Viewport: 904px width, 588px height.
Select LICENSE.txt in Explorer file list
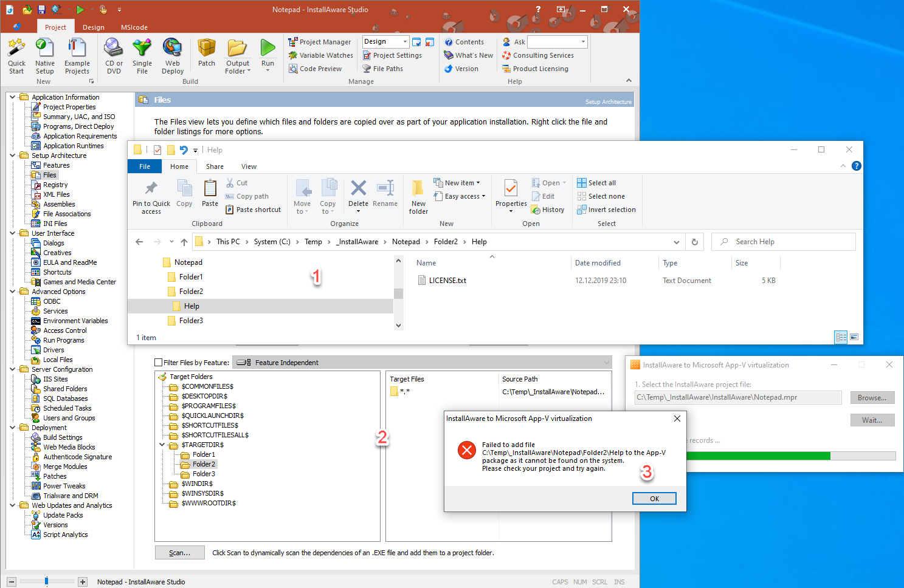(x=443, y=281)
